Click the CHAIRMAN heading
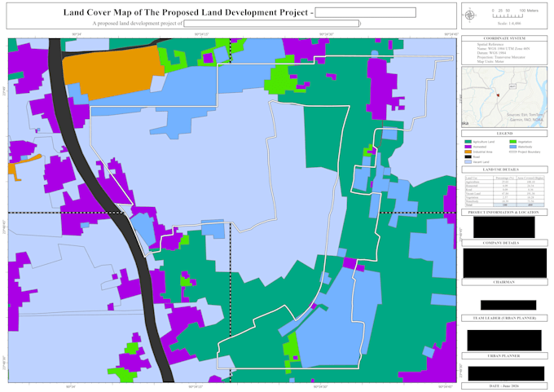Image resolution: width=554 pixels, height=392 pixels. pos(503,282)
